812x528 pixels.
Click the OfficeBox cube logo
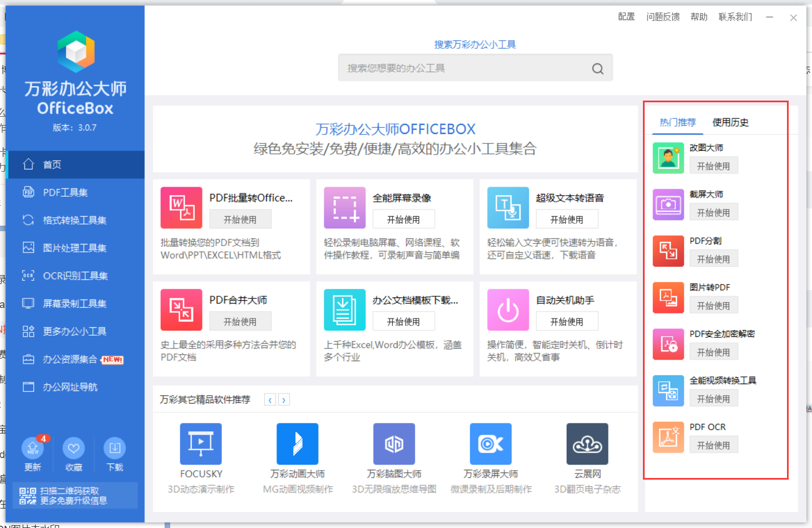click(76, 52)
